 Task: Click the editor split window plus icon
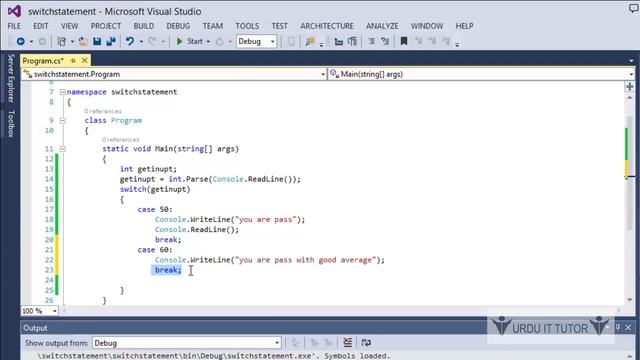pyautogui.click(x=629, y=87)
